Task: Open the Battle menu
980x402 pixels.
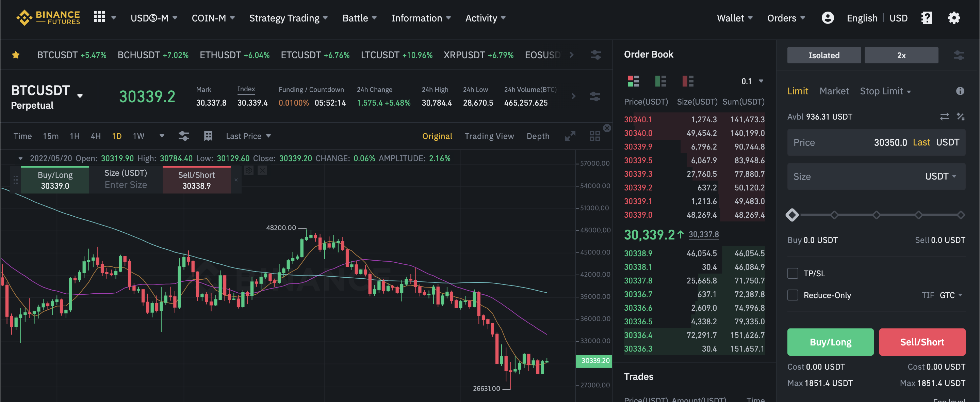Action: (360, 18)
